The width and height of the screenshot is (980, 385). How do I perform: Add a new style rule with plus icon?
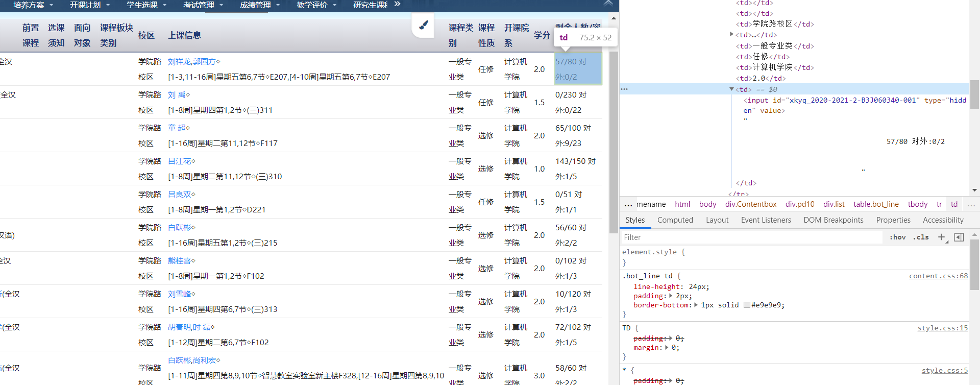point(942,237)
